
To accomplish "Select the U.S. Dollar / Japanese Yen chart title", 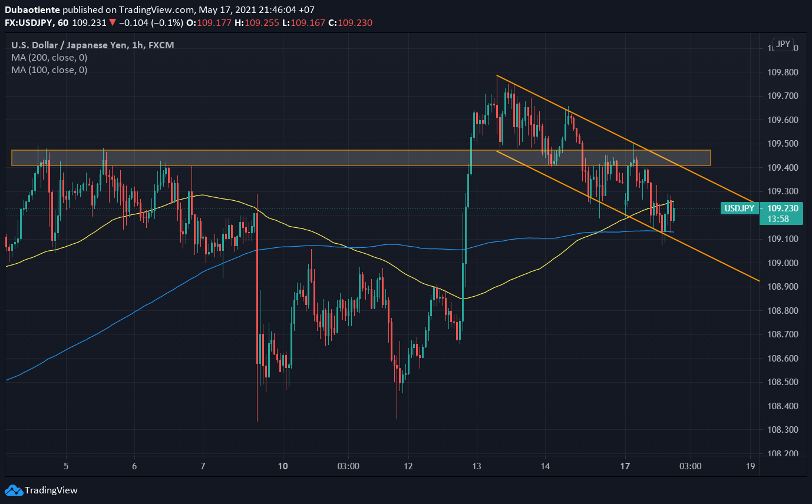I will click(x=93, y=45).
